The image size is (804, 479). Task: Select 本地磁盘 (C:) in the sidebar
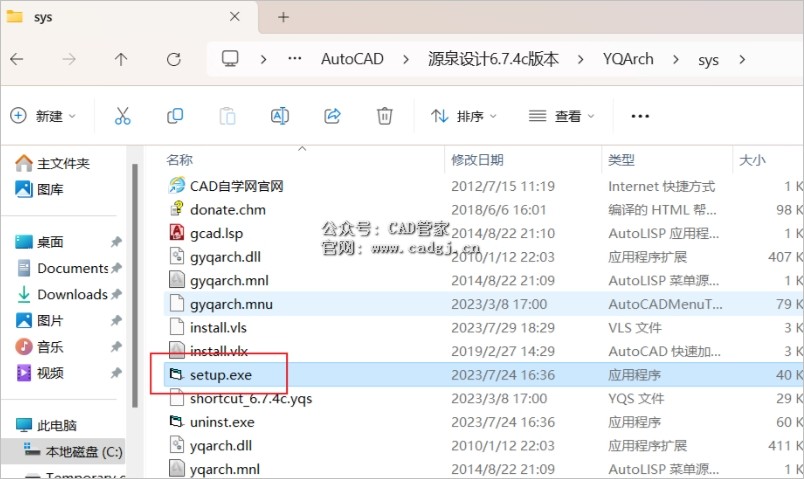point(84,451)
